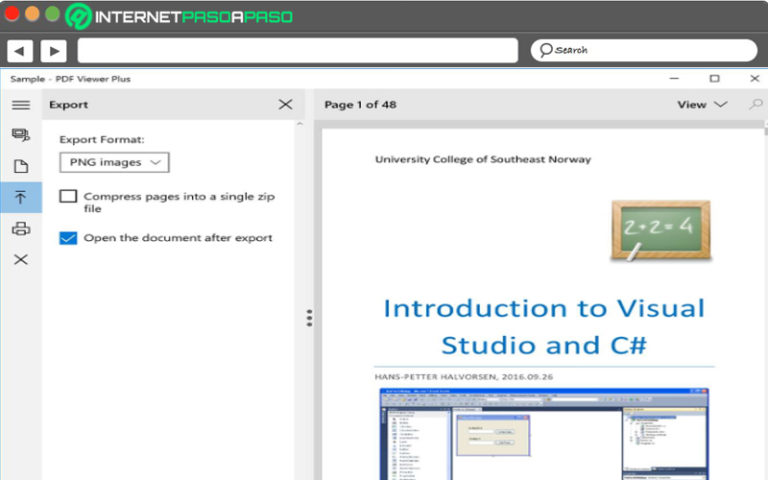Screen dimensions: 768x480
Task: Click the three-dot panel divider handle
Action: tap(309, 317)
